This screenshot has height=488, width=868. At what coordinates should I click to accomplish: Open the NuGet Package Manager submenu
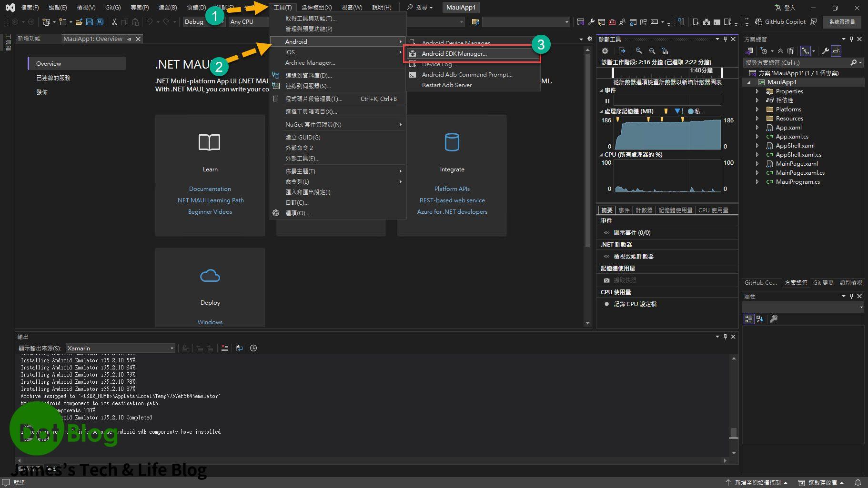(338, 125)
